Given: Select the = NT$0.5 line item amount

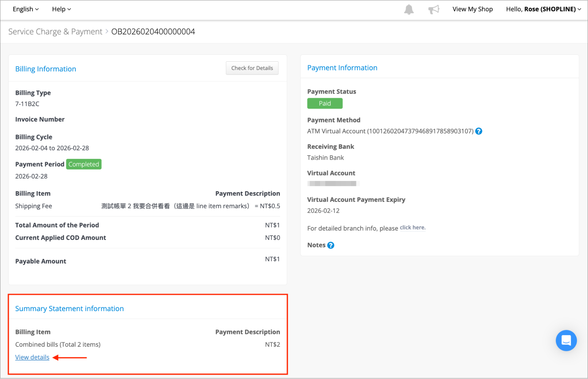Looking at the screenshot, I should coord(267,206).
